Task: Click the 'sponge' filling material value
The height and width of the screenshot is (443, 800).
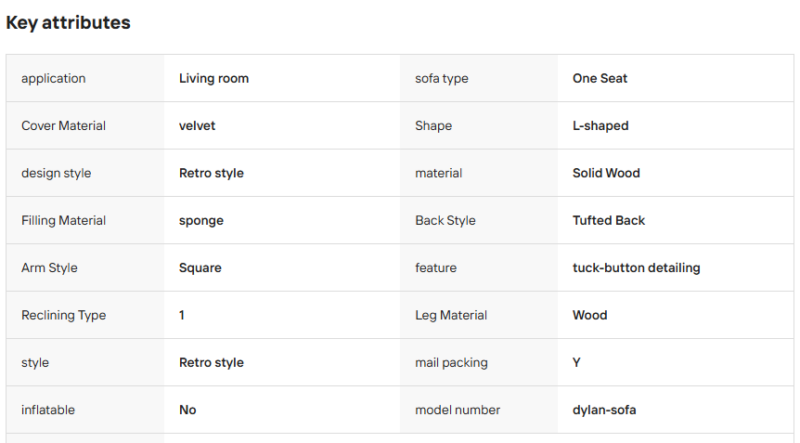Action: 201,221
